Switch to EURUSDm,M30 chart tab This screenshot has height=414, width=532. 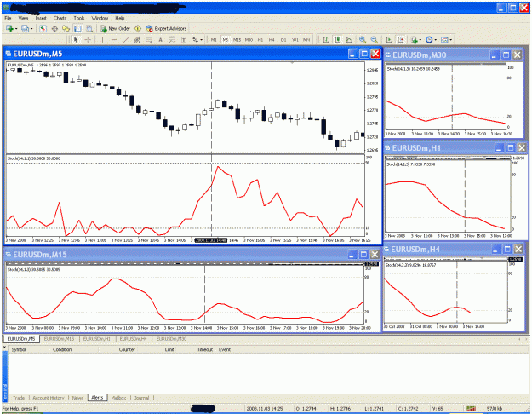pos(171,339)
